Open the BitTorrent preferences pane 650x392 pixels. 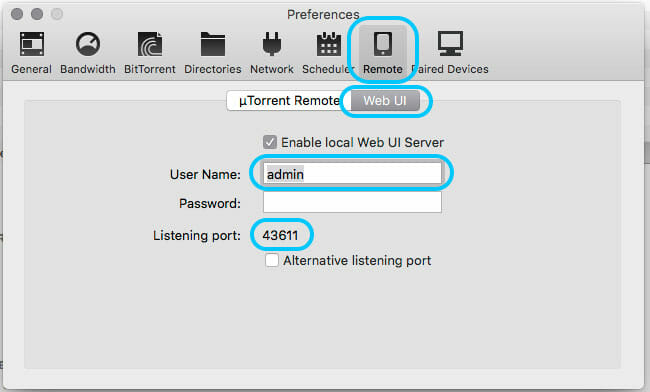150,53
